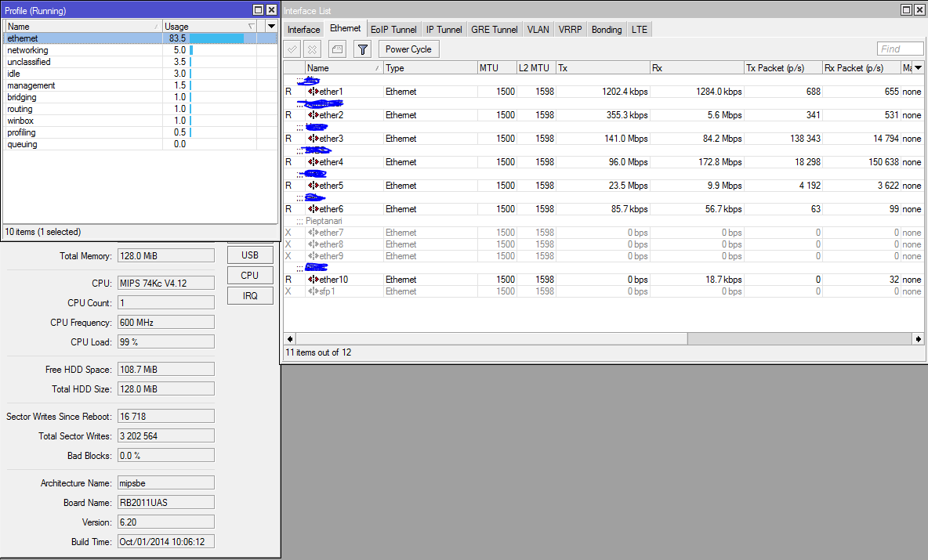Open the Bonding tab
This screenshot has height=560, width=928.
pos(606,30)
